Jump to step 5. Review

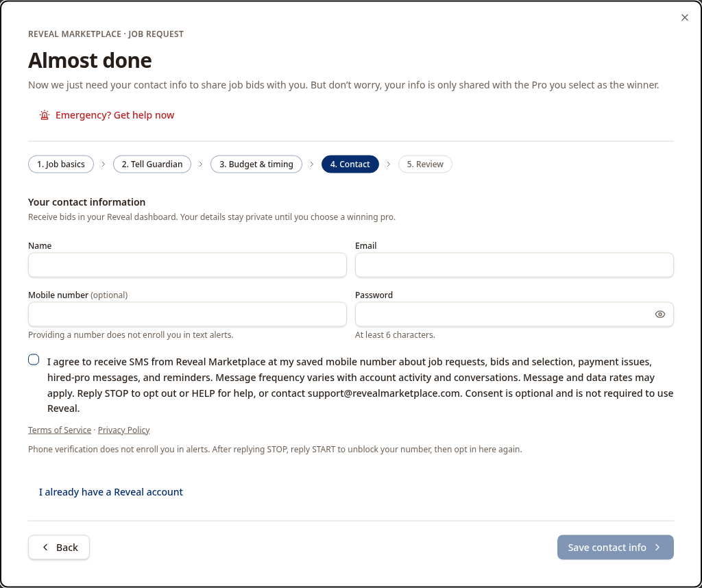[x=425, y=164]
